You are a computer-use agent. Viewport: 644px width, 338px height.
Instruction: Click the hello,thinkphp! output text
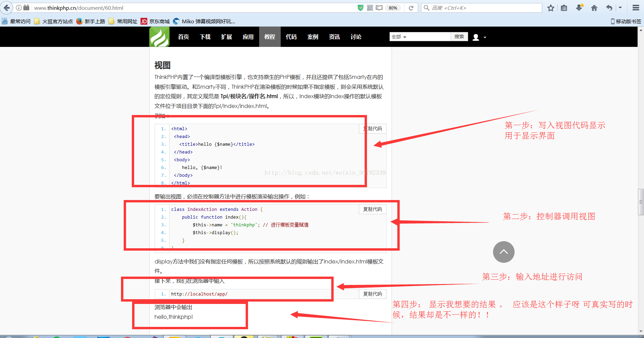tap(174, 317)
